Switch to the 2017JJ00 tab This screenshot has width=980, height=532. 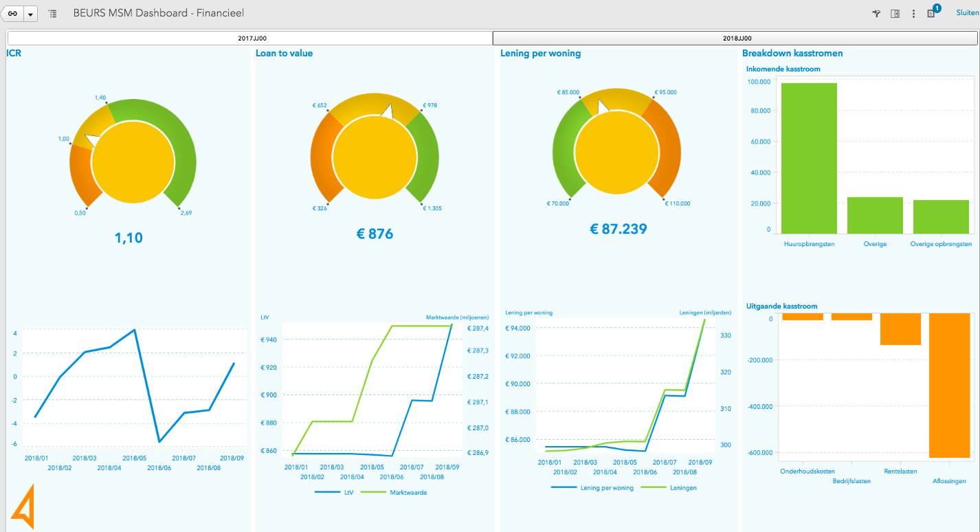249,38
